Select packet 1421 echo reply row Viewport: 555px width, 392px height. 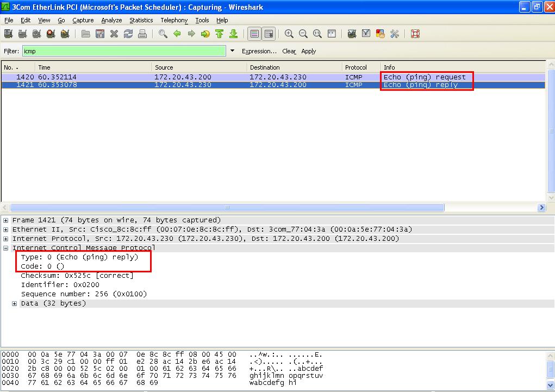tap(273, 85)
